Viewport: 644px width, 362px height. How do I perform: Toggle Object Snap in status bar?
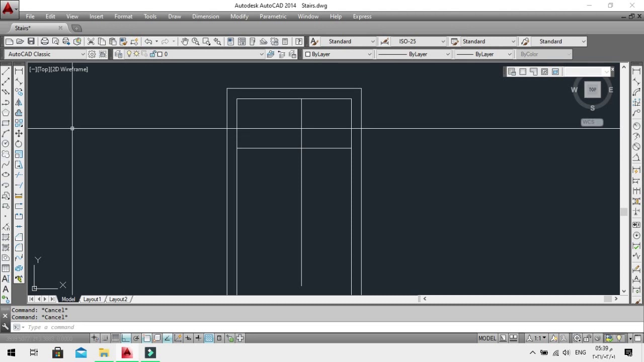[146, 338]
